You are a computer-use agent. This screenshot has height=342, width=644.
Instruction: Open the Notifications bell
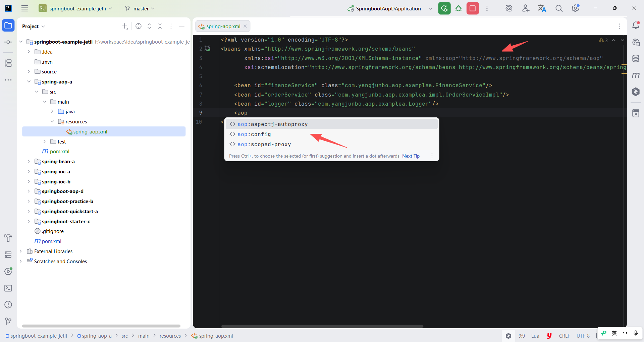636,25
